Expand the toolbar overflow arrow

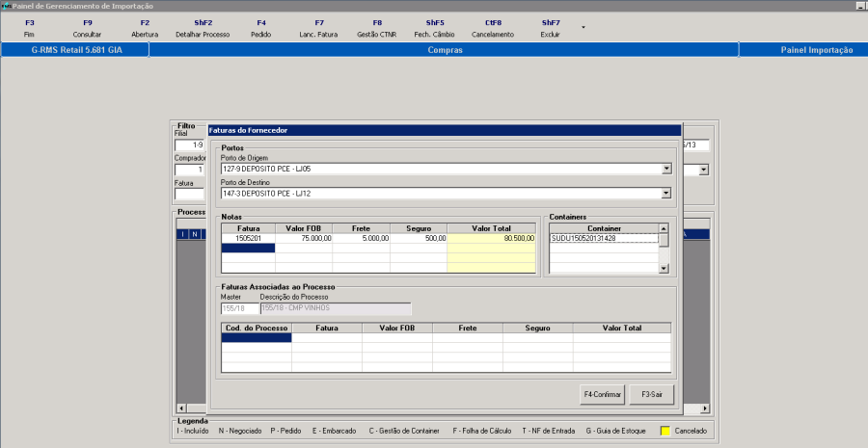pos(583,27)
